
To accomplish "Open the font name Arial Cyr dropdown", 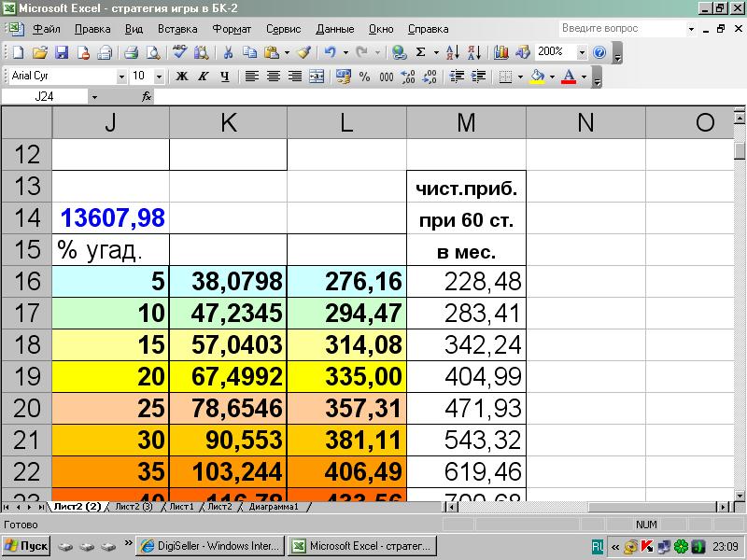I will pos(121,77).
